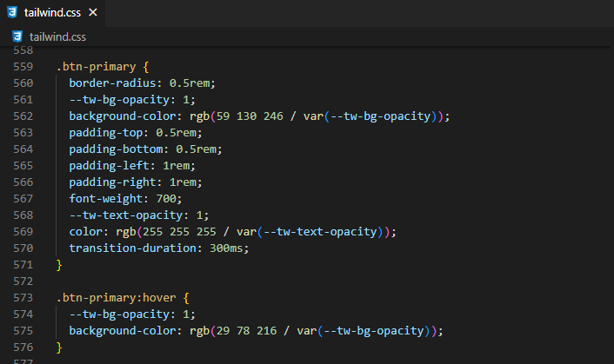The height and width of the screenshot is (364, 614).
Task: Click the opening brace on line 559
Action: 146,67
